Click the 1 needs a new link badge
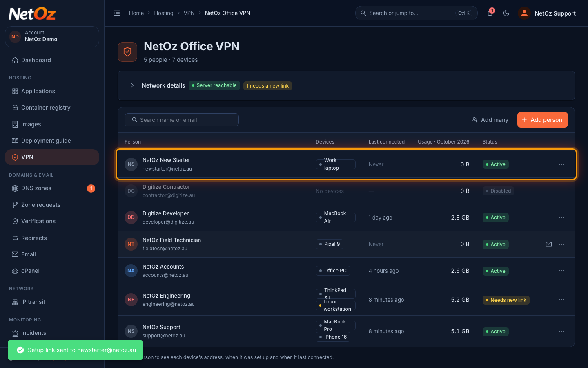The image size is (588, 368). point(267,85)
